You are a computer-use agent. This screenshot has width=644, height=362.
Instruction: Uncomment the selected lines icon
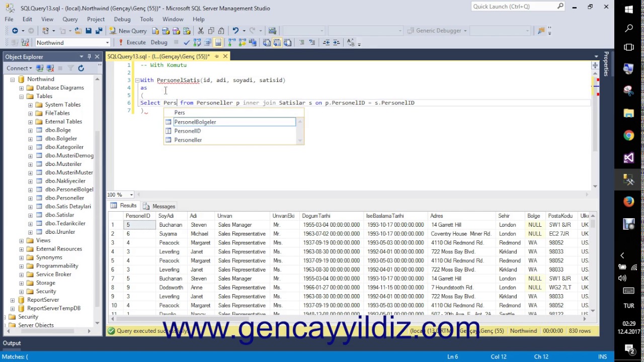312,43
